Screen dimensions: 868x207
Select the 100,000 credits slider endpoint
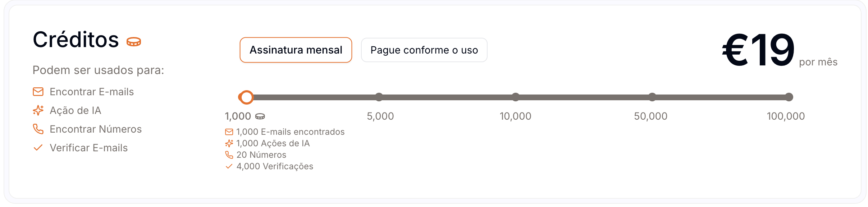click(x=789, y=97)
